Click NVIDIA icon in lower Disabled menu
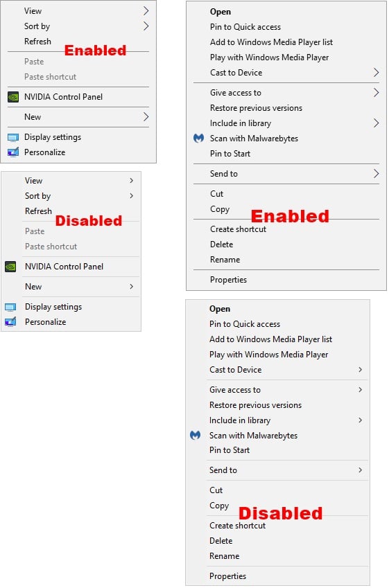Screen dimensions: 389x588 [x=10, y=267]
